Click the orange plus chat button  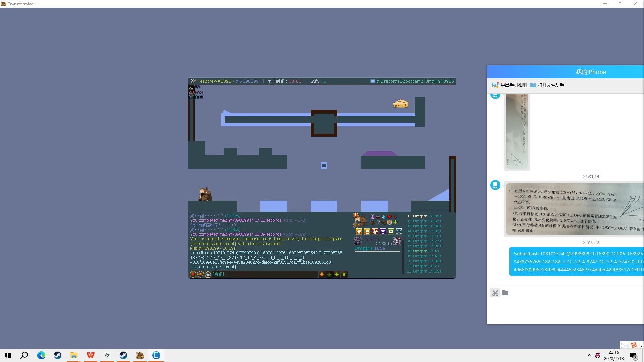click(322, 274)
